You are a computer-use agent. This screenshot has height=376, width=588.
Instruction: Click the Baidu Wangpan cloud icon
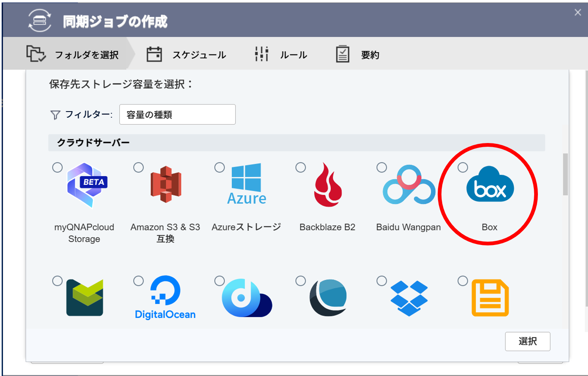tap(409, 184)
